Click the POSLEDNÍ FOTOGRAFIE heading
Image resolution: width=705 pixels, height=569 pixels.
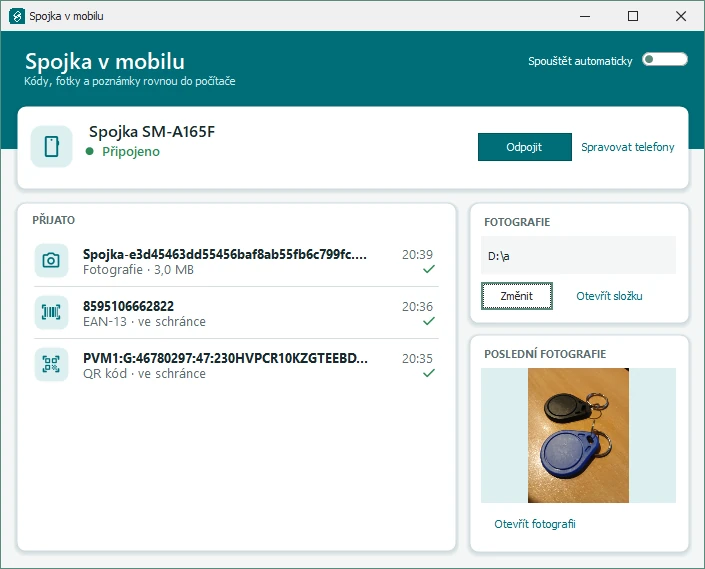tap(545, 354)
